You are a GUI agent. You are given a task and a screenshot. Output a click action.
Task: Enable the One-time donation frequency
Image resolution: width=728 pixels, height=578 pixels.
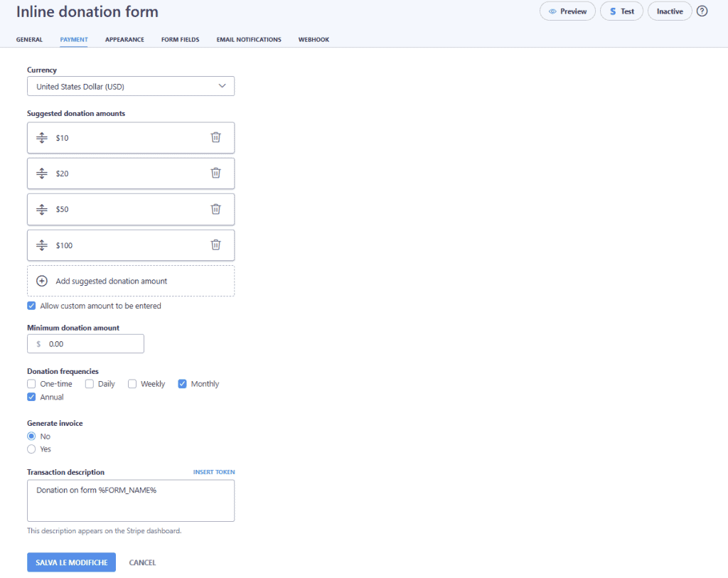pos(31,384)
